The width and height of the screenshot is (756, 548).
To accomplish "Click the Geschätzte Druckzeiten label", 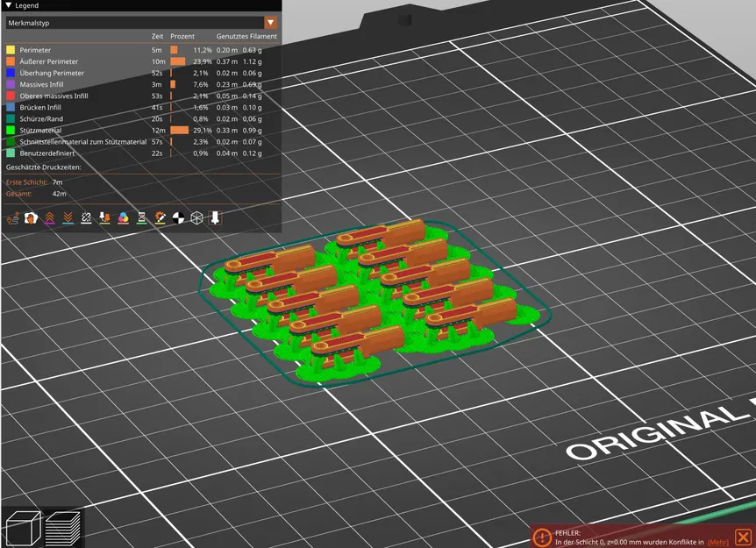I will pyautogui.click(x=43, y=167).
